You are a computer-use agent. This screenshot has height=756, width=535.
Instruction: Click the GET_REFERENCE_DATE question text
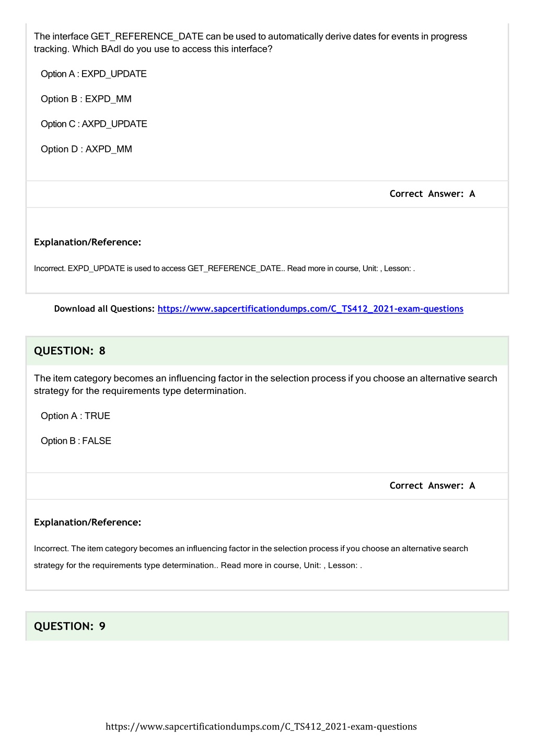tap(250, 43)
